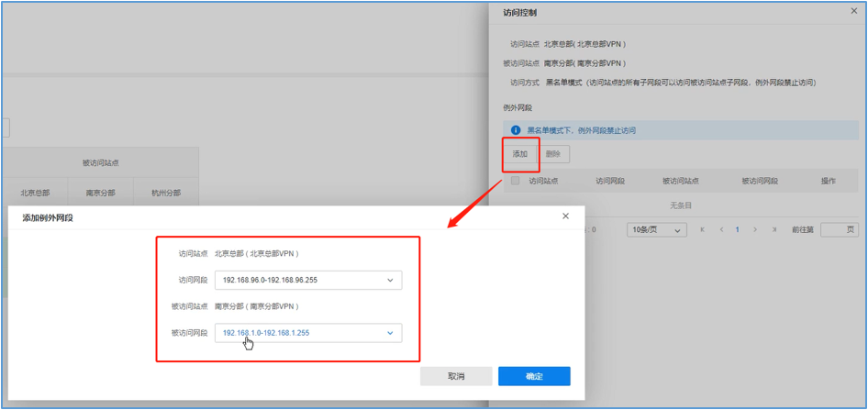Click 操作 column header
This screenshot has width=868, height=410.
coord(829,181)
